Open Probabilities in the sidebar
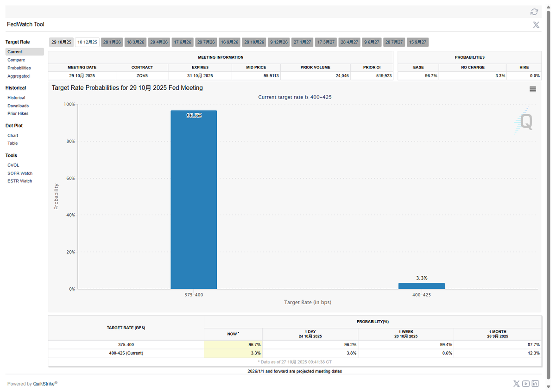The image size is (556, 392). (19, 68)
